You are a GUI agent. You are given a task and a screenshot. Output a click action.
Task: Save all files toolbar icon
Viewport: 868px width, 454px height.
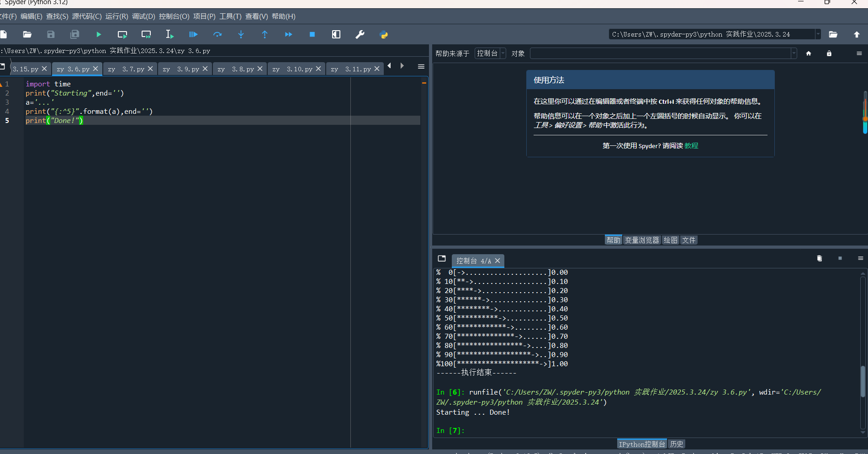(x=74, y=34)
